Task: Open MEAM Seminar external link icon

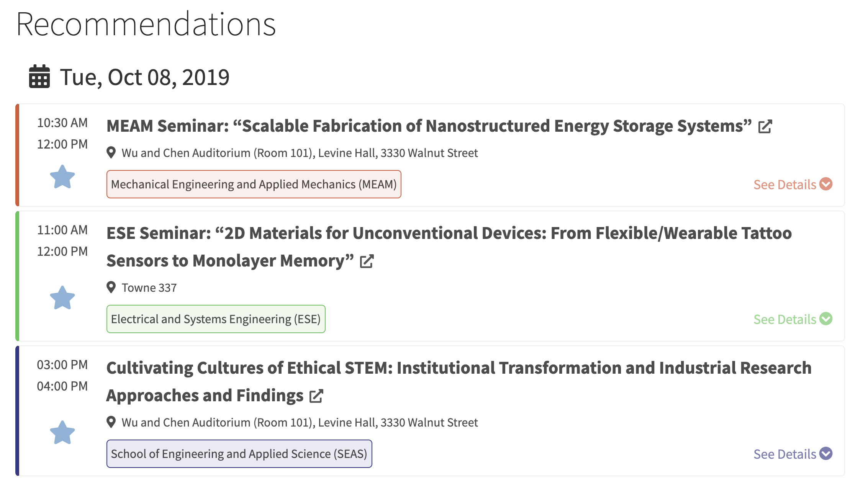Action: [x=765, y=127]
